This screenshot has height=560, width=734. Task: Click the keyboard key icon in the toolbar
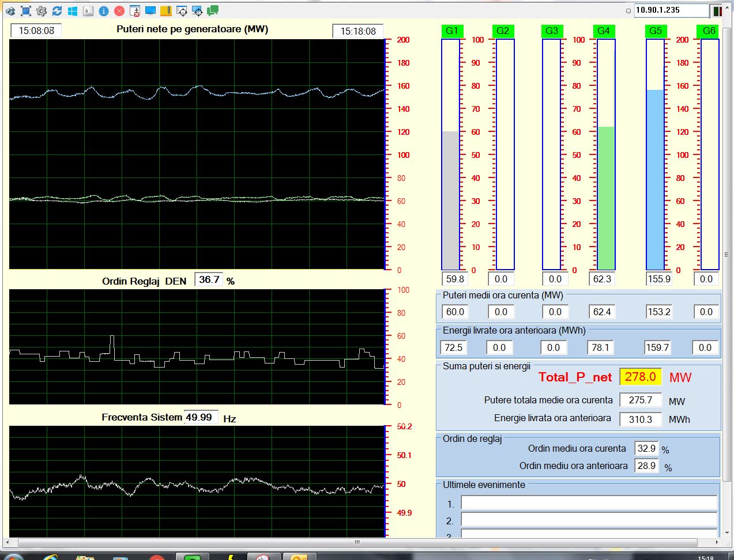coord(88,11)
